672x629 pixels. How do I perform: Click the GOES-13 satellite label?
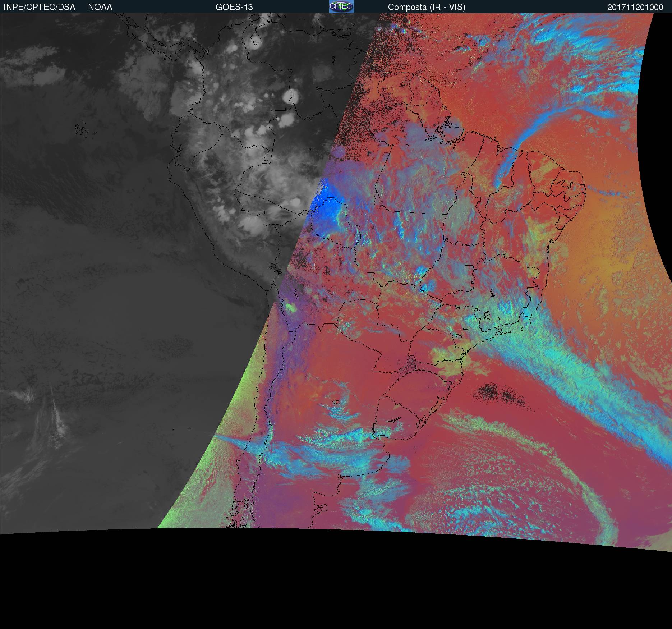click(x=234, y=7)
